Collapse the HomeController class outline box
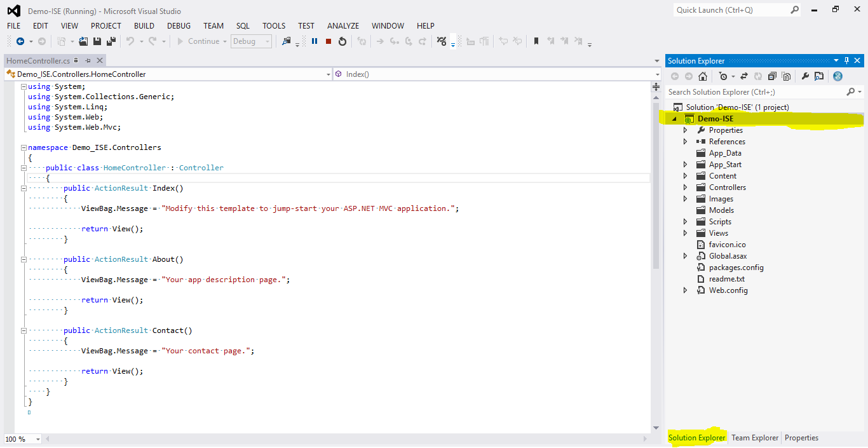This screenshot has width=868, height=448. 24,168
